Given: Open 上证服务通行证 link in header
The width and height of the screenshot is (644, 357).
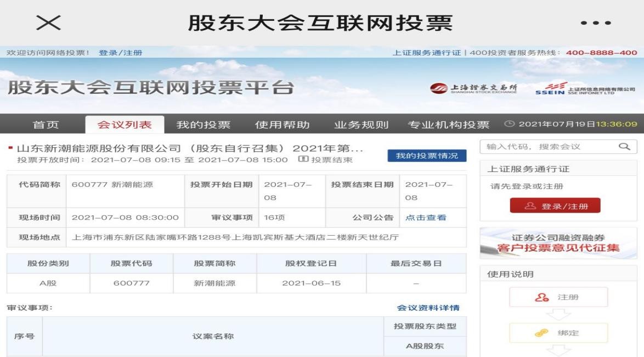Looking at the screenshot, I should 427,53.
